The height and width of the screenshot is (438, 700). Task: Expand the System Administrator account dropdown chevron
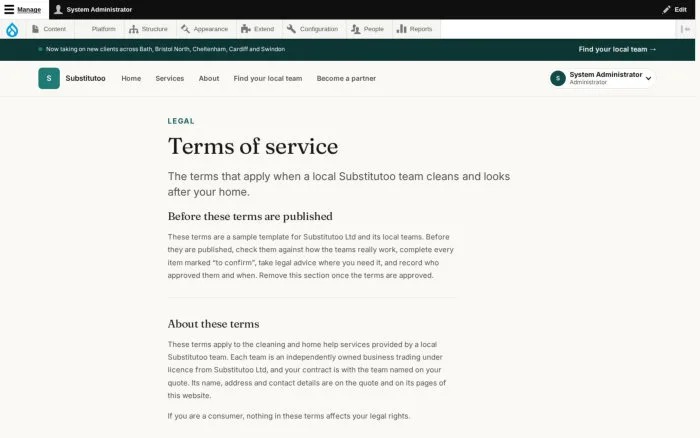point(649,79)
